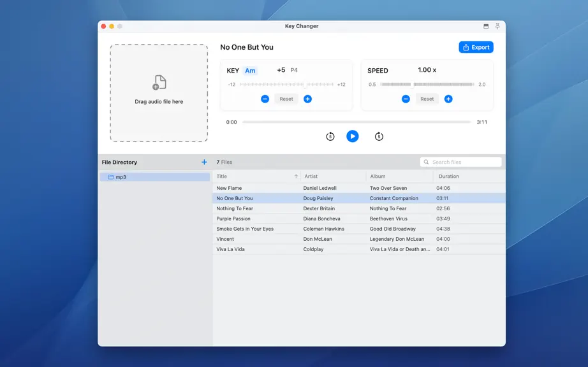This screenshot has height=367, width=588.
Task: Skip back five seconds
Action: click(x=330, y=136)
